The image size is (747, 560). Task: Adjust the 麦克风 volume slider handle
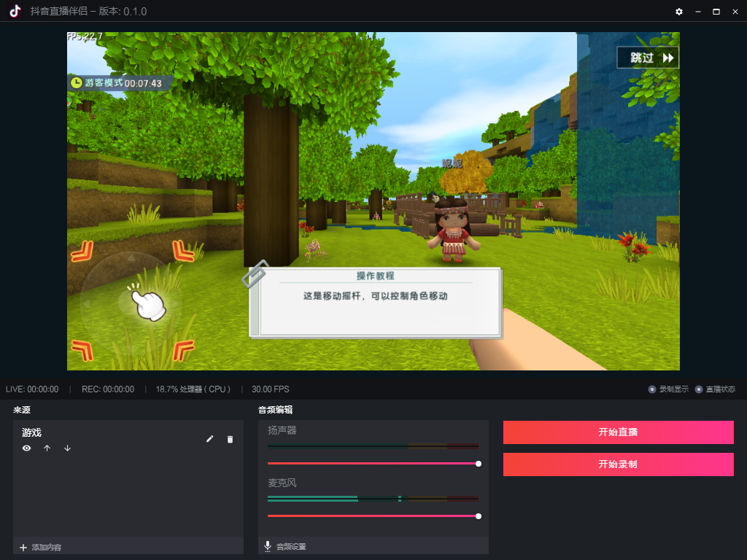(479, 516)
